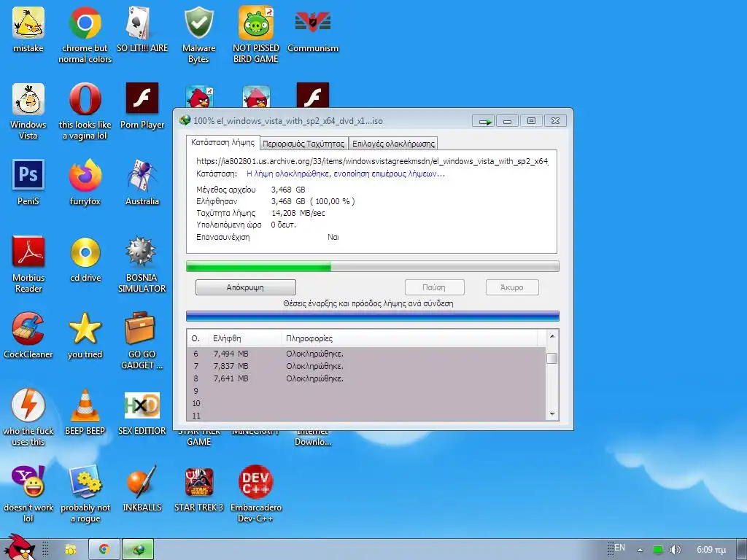Open the Photoshop icon labeled PeniS

pyautogui.click(x=28, y=182)
